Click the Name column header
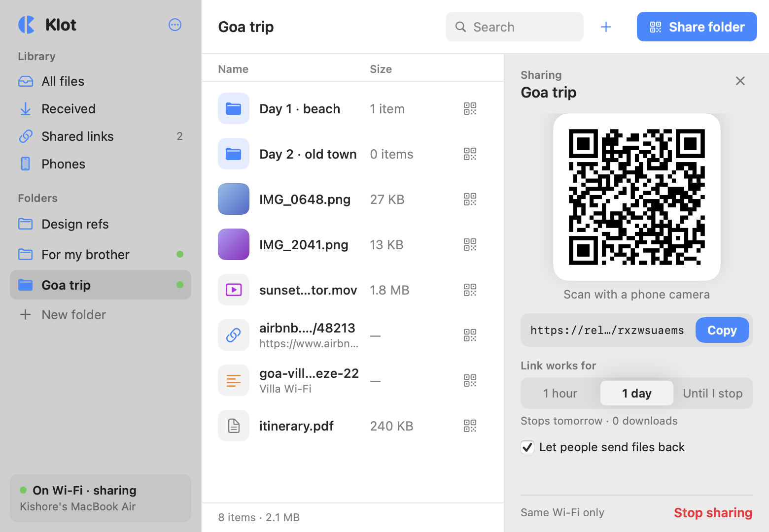The image size is (769, 532). 233,69
